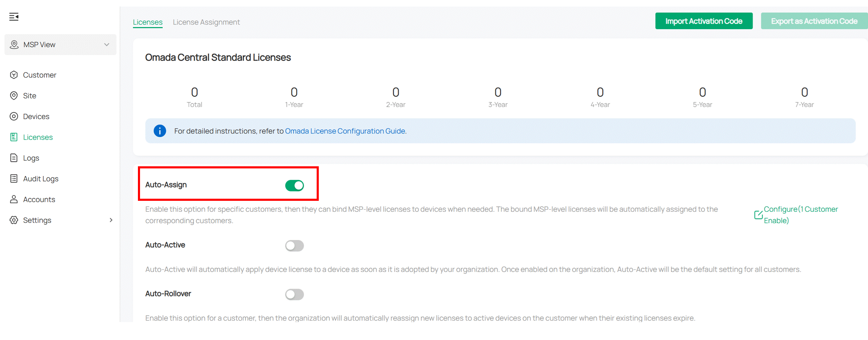Select Licenses in the sidebar
868x340 pixels.
click(x=38, y=137)
